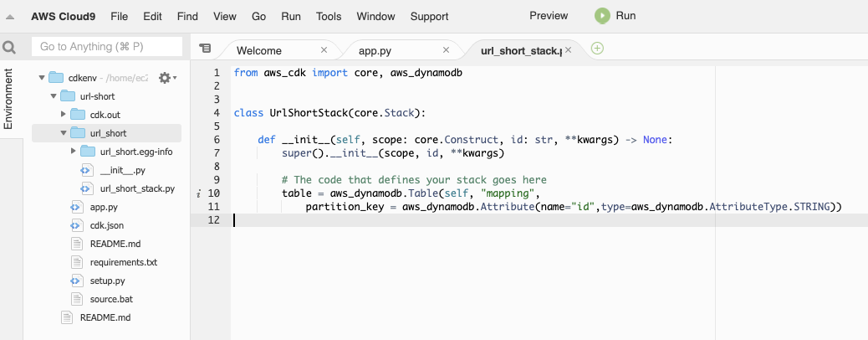The image size is (868, 340).
Task: Click the url_short.egg-info folder icon
Action: 88,152
